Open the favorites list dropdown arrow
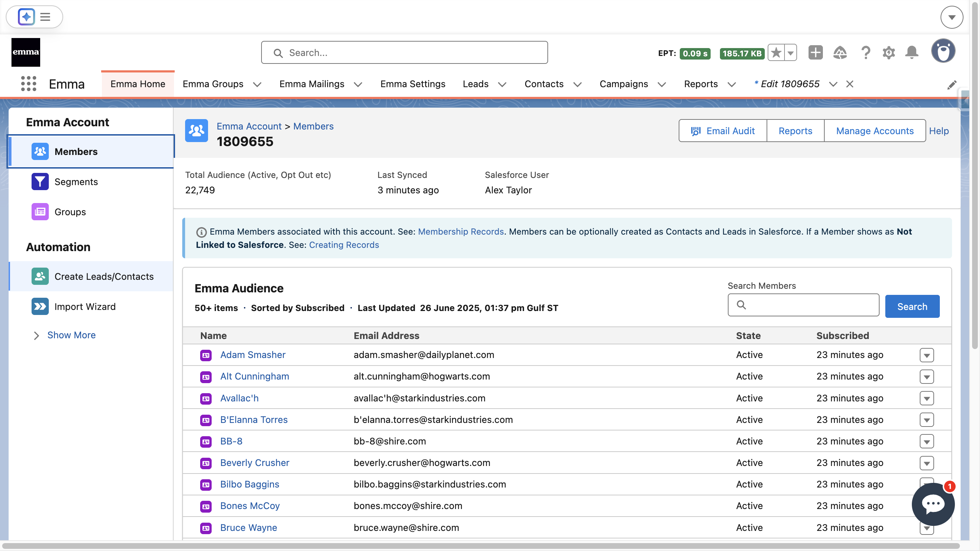Viewport: 980px width, 551px height. click(791, 52)
